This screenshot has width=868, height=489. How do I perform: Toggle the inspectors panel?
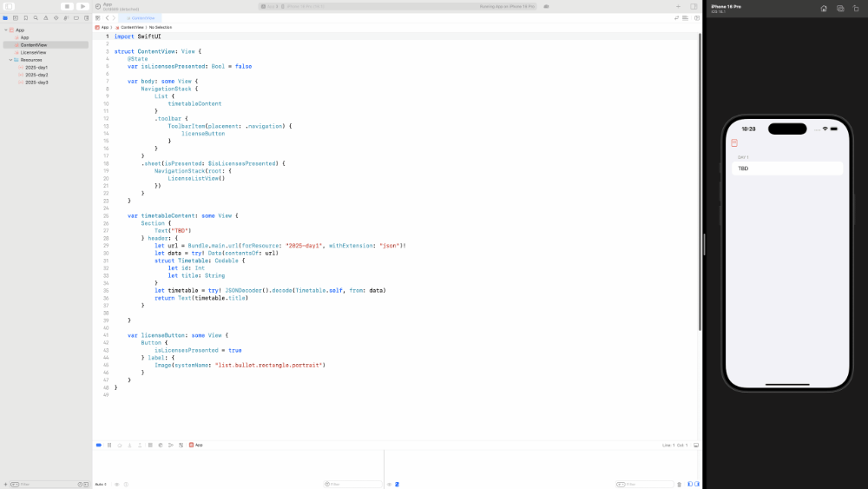point(694,7)
